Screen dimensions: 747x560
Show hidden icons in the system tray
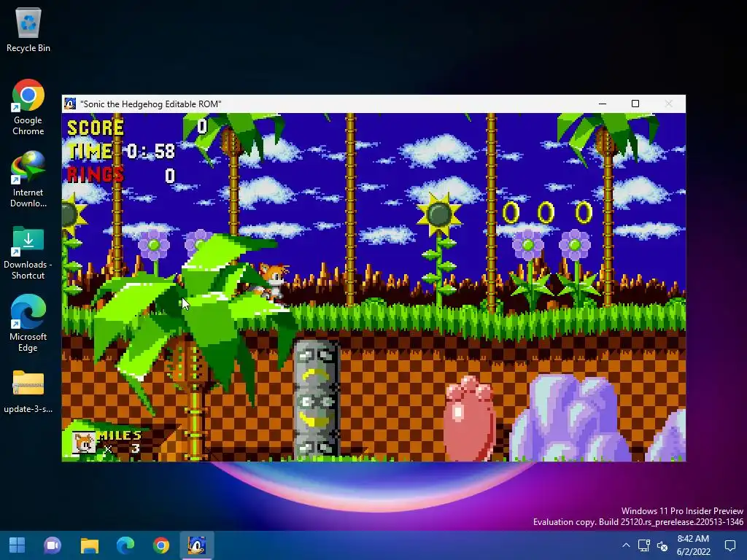[626, 545]
